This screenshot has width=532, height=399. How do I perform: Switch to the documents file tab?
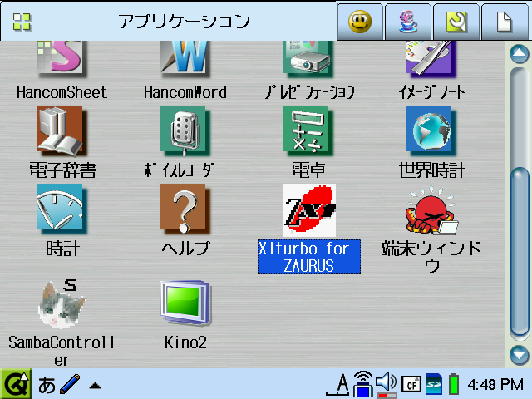pos(505,22)
